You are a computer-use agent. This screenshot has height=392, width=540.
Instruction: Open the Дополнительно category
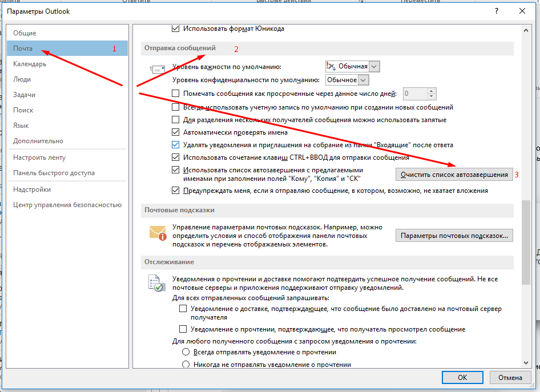tap(67, 141)
